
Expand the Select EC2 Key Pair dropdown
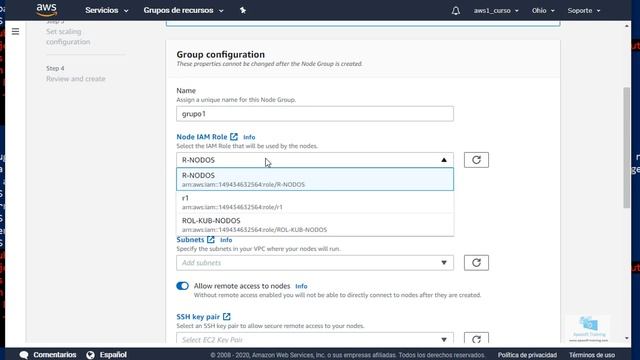444,339
